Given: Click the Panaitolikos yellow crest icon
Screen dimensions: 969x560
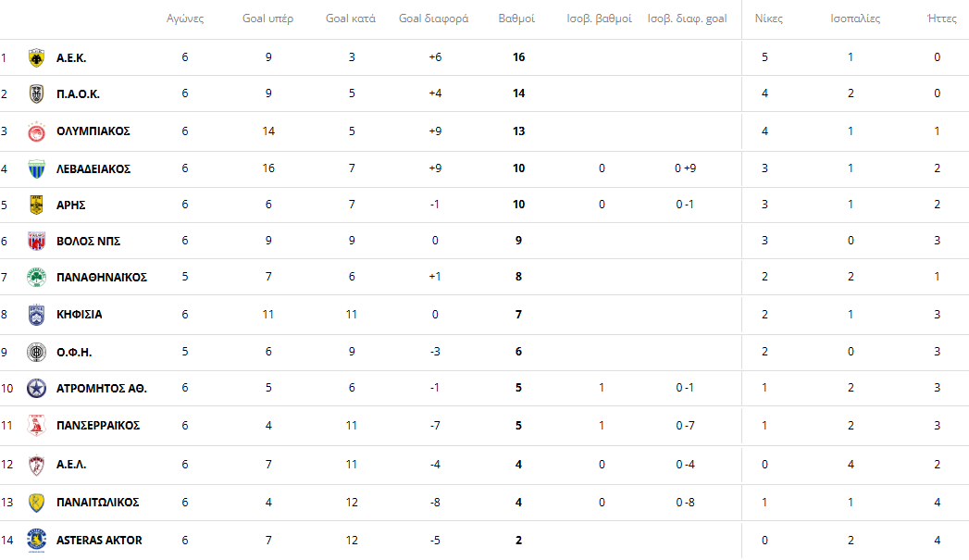Looking at the screenshot, I should coord(37,503).
